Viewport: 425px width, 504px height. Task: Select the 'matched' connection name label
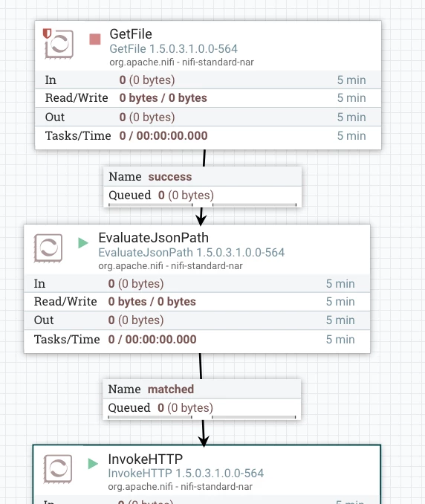tap(171, 390)
